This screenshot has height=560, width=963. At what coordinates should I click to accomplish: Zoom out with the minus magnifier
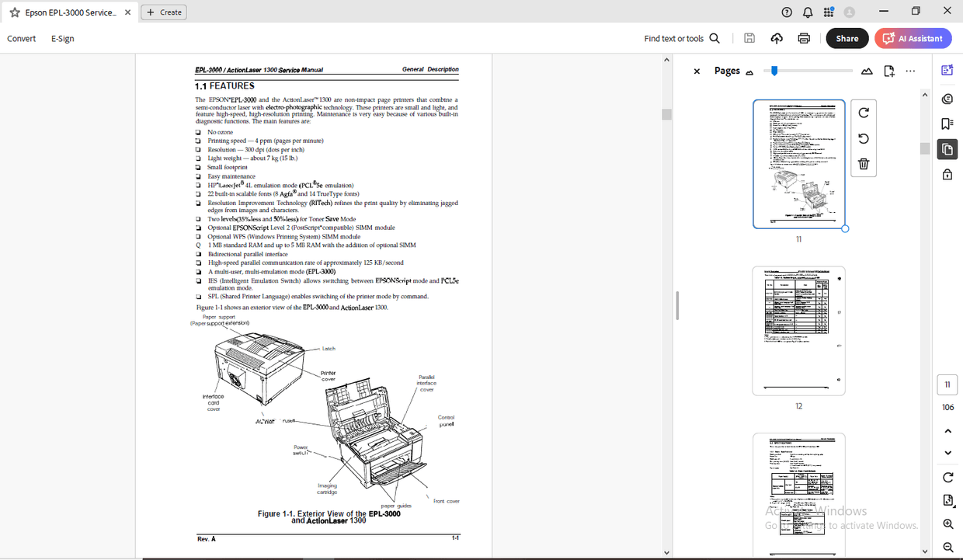(x=947, y=548)
